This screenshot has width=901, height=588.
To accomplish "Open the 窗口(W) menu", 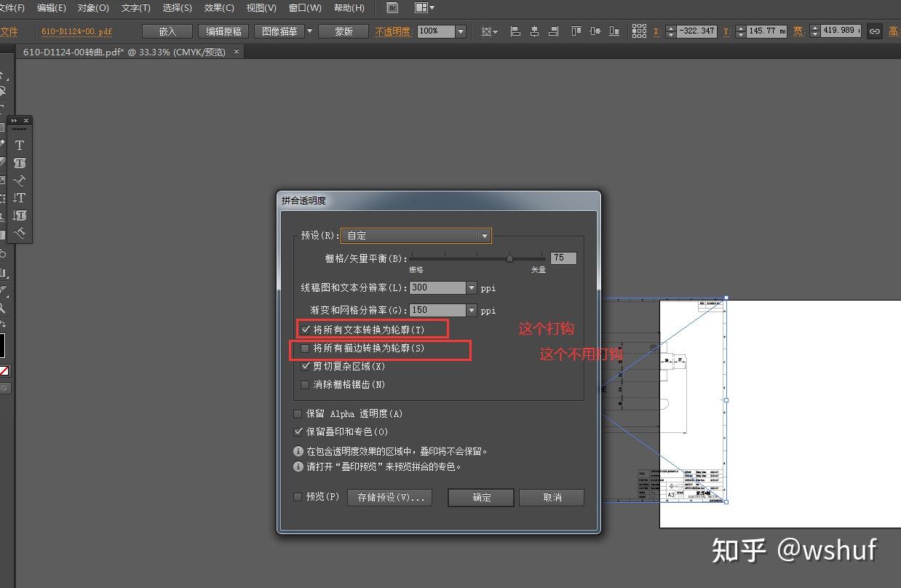I will (x=305, y=8).
